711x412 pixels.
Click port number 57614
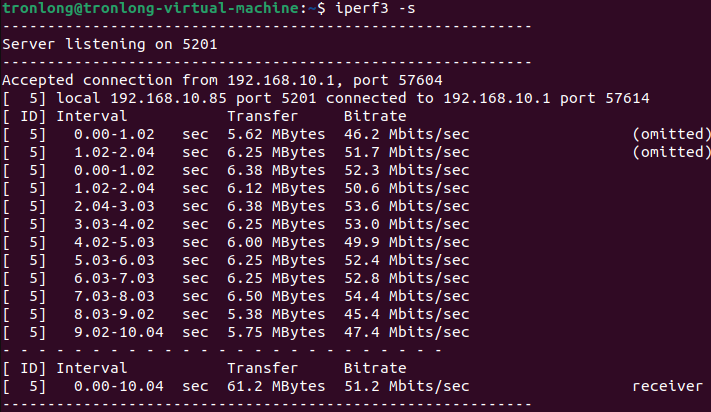(x=627, y=98)
